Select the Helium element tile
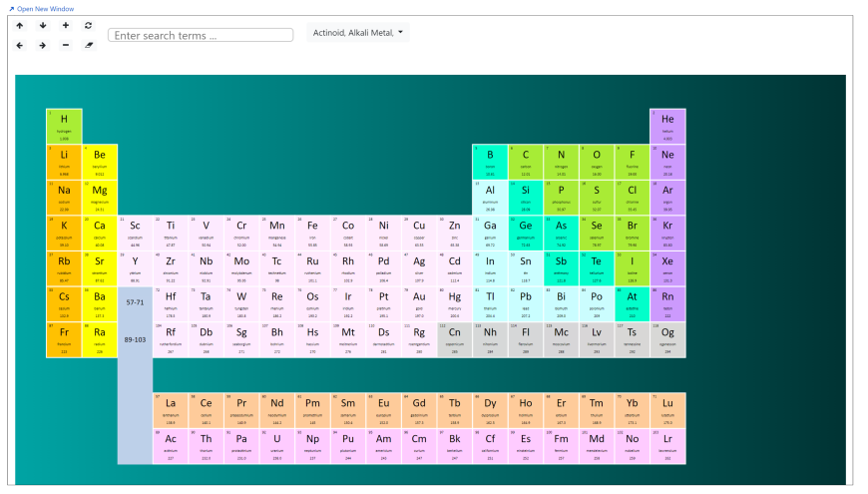 tap(667, 126)
